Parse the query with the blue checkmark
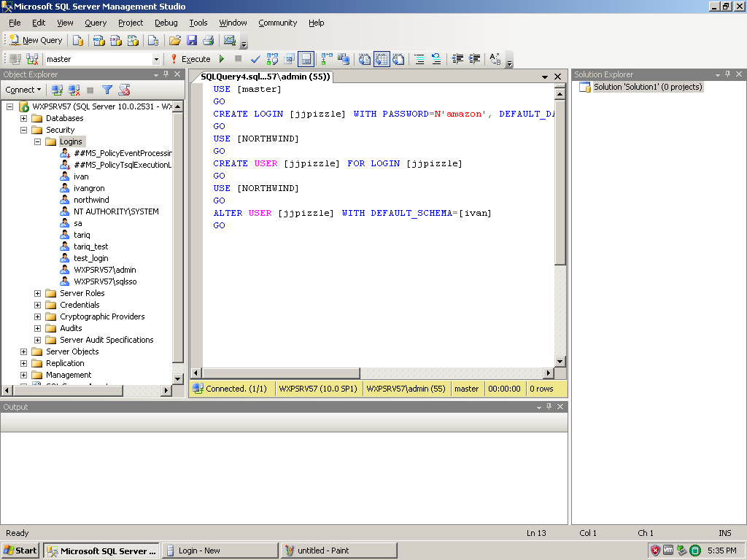 255,59
